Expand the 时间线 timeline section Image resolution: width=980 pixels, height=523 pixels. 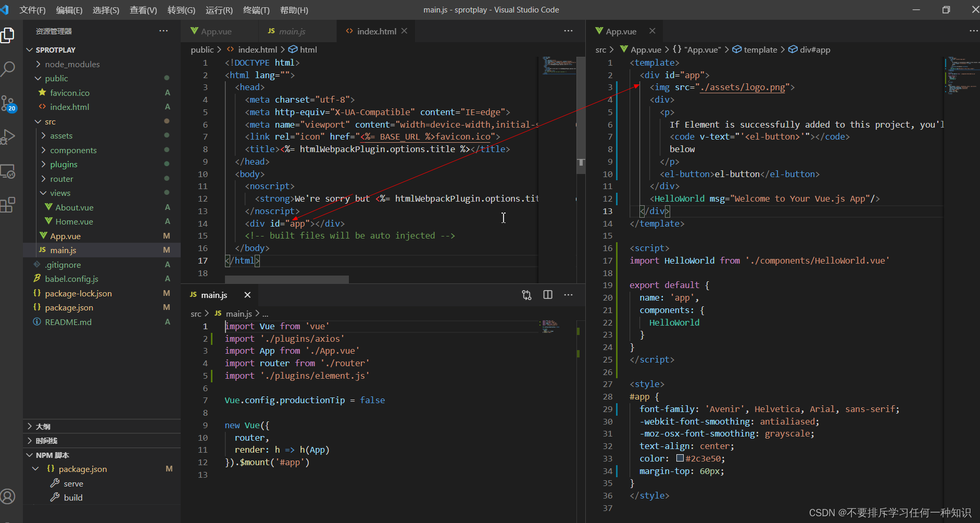[x=30, y=441]
